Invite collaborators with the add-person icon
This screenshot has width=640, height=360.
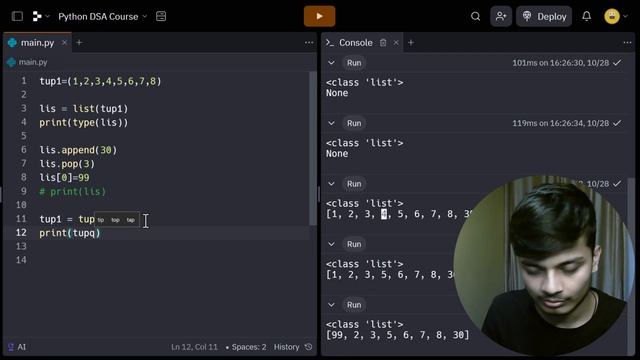501,16
